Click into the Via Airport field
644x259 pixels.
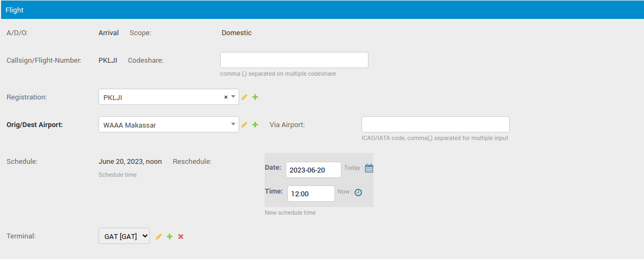pos(435,124)
